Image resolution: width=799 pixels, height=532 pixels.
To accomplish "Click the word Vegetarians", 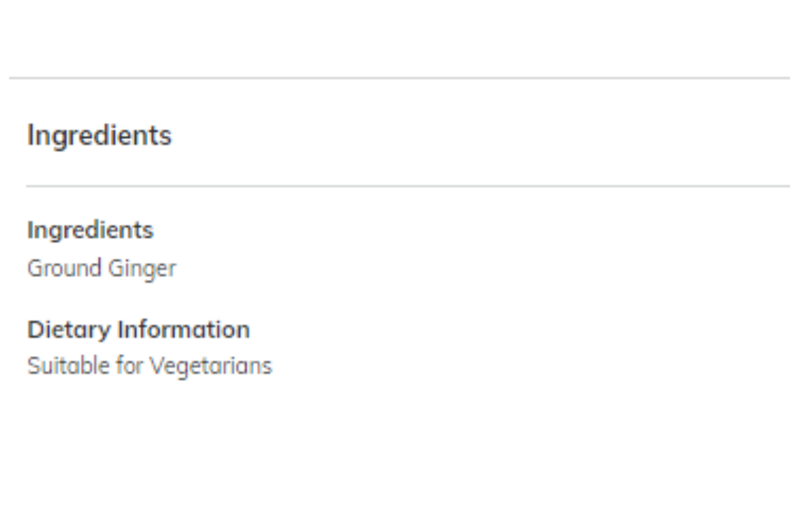I will (211, 366).
